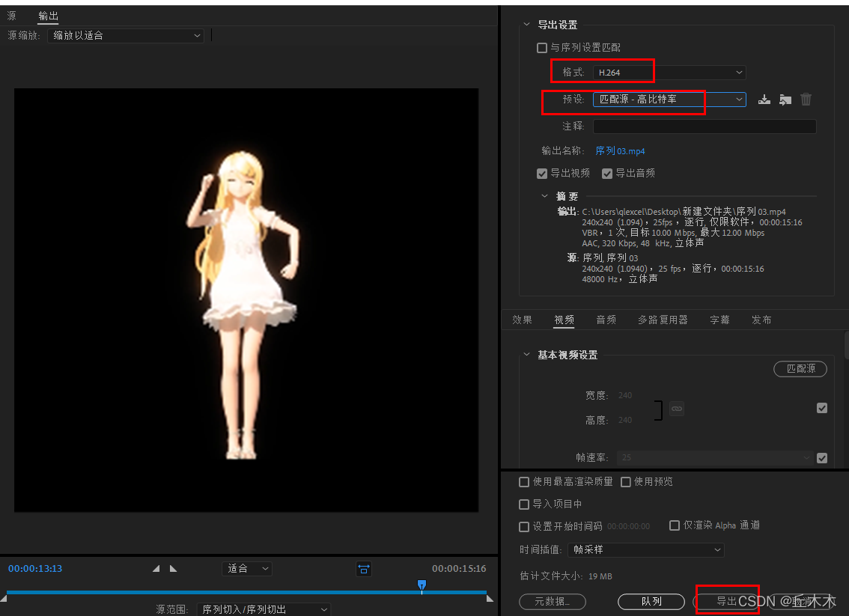Viewport: 849px width, 616px height.
Task: Toggle the width/height match source checkbox
Action: click(x=822, y=408)
